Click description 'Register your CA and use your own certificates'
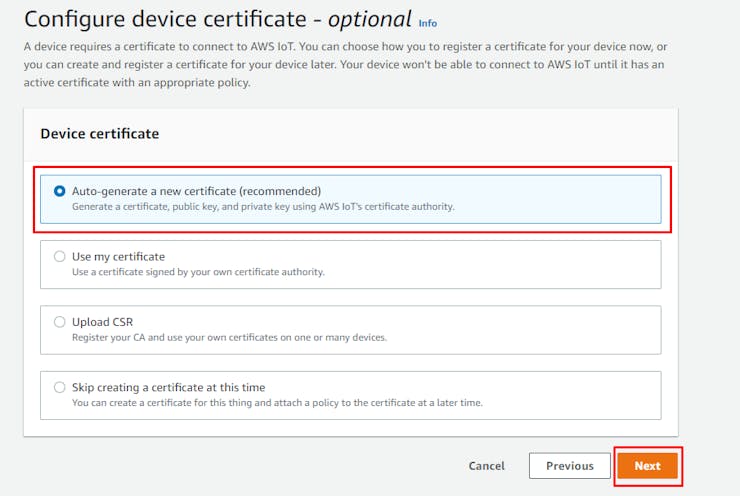Viewport: 740px width, 496px height. tap(229, 337)
